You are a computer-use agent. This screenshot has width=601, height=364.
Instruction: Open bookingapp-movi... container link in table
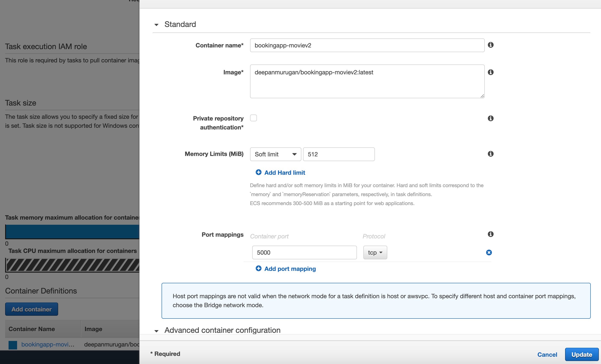pos(48,345)
